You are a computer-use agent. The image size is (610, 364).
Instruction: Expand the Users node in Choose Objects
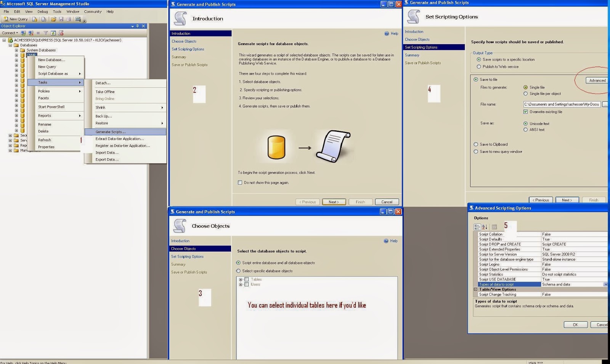pyautogui.click(x=241, y=284)
